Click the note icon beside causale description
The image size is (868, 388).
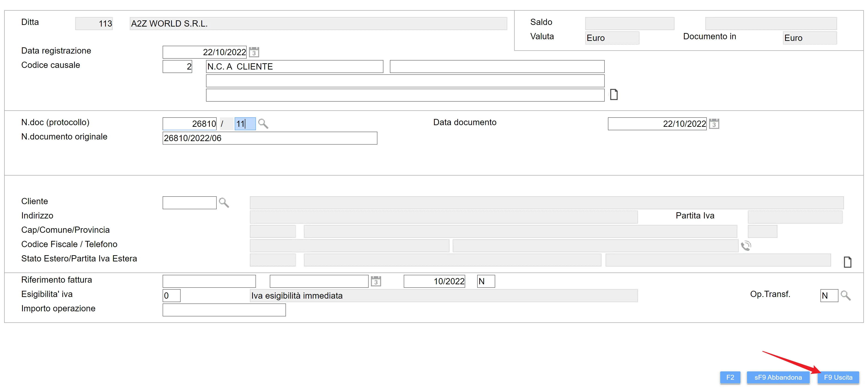click(x=614, y=95)
